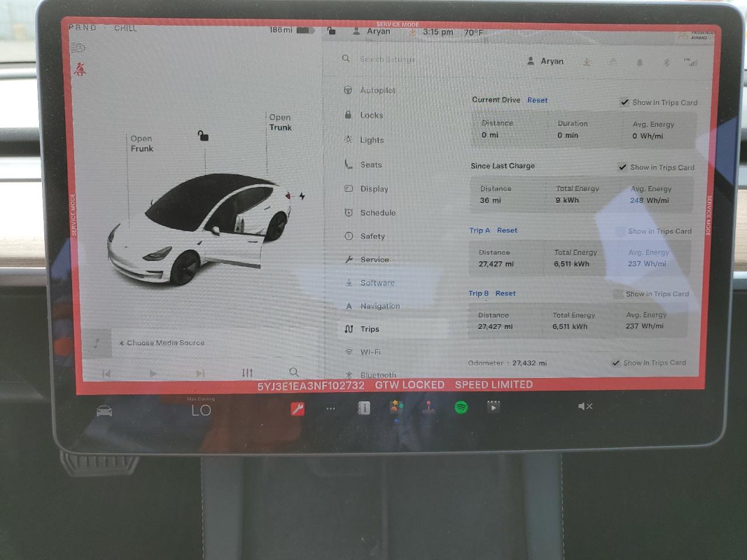This screenshot has height=560, width=747.
Task: Open the charge port via lightning bolt
Action: tap(302, 196)
